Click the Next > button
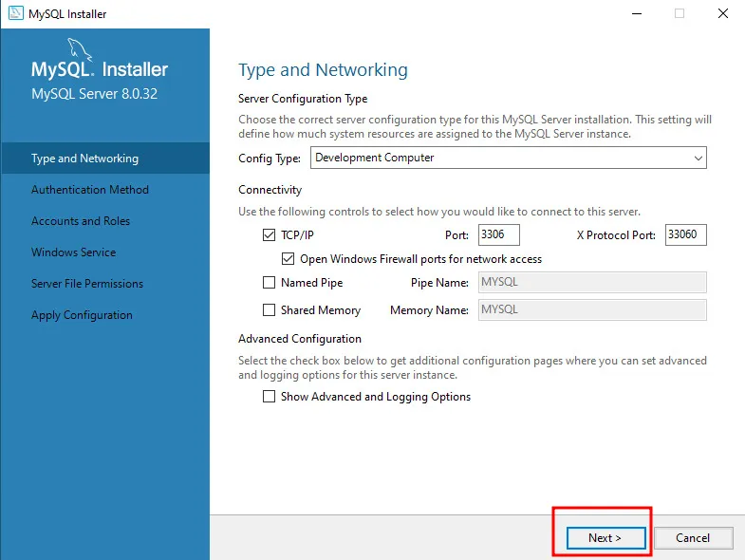This screenshot has height=560, width=745. (x=605, y=537)
